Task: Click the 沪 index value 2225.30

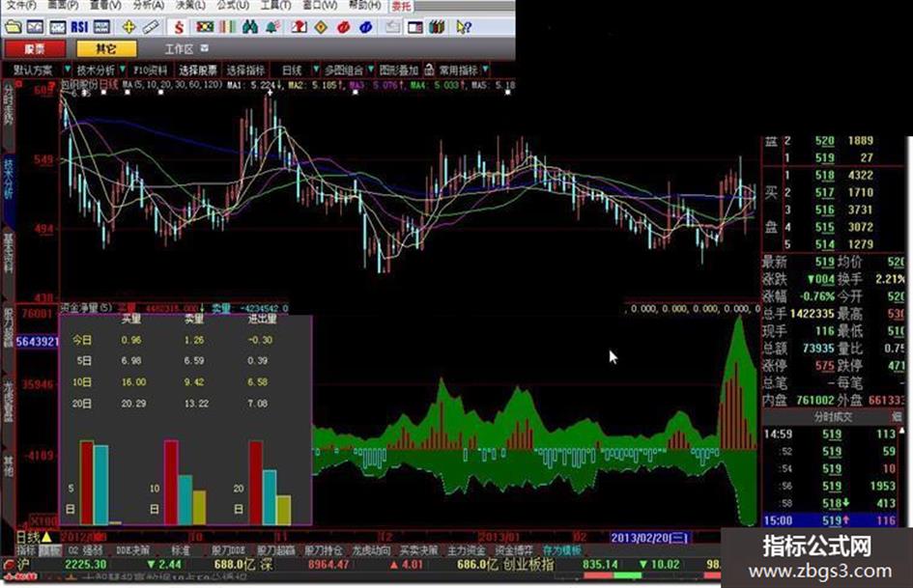Action: click(x=86, y=564)
